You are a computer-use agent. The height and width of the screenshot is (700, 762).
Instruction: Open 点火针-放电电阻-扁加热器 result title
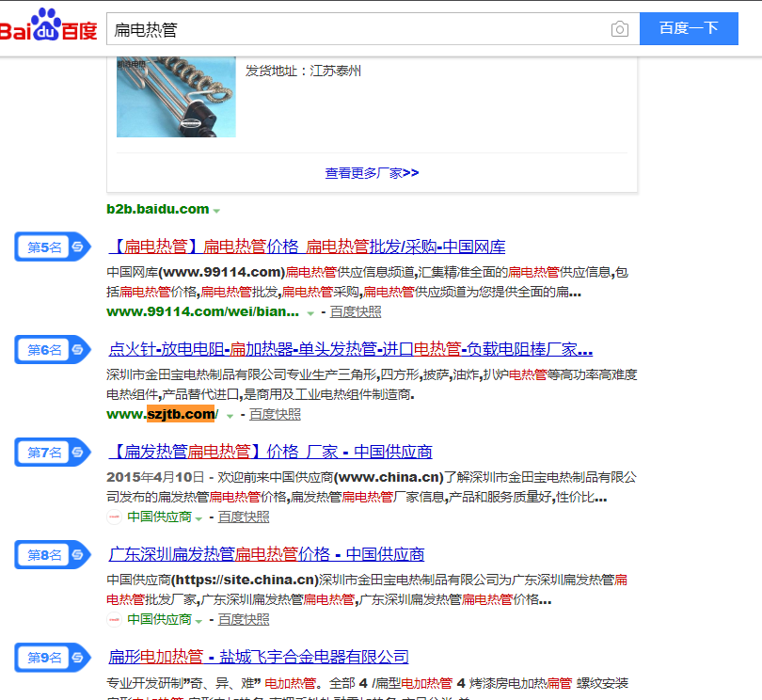pos(350,349)
